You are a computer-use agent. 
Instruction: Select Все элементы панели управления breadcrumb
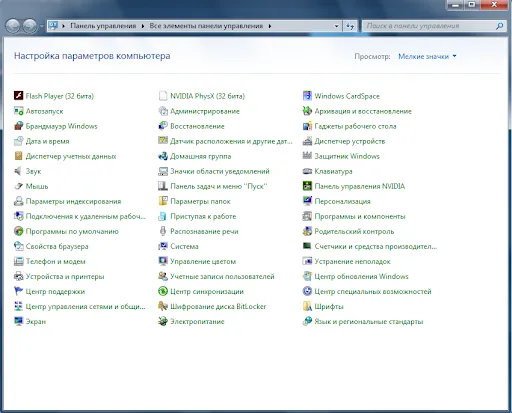click(206, 26)
